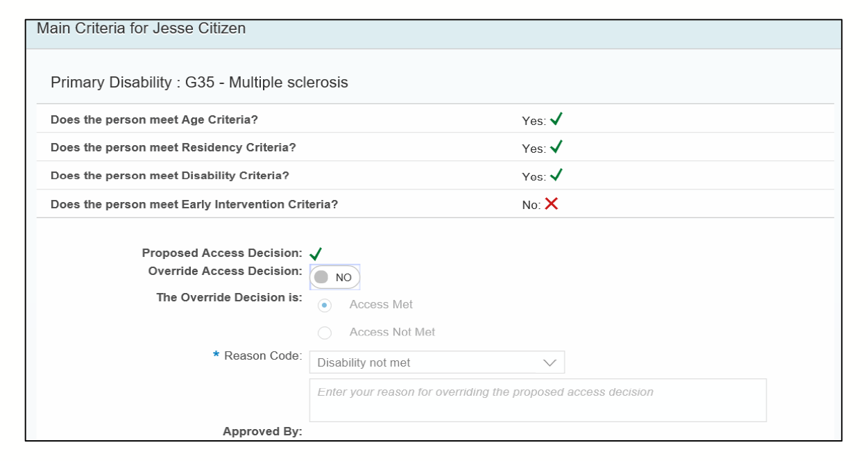Viewport: 868px width, 461px height.
Task: Click the green check beside Age Criteria
Action: point(556,119)
